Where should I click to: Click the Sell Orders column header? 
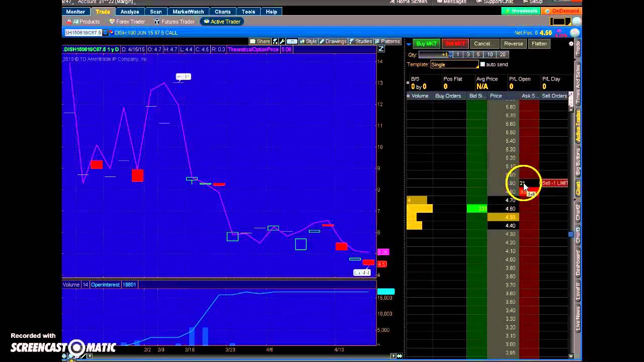tap(554, 96)
